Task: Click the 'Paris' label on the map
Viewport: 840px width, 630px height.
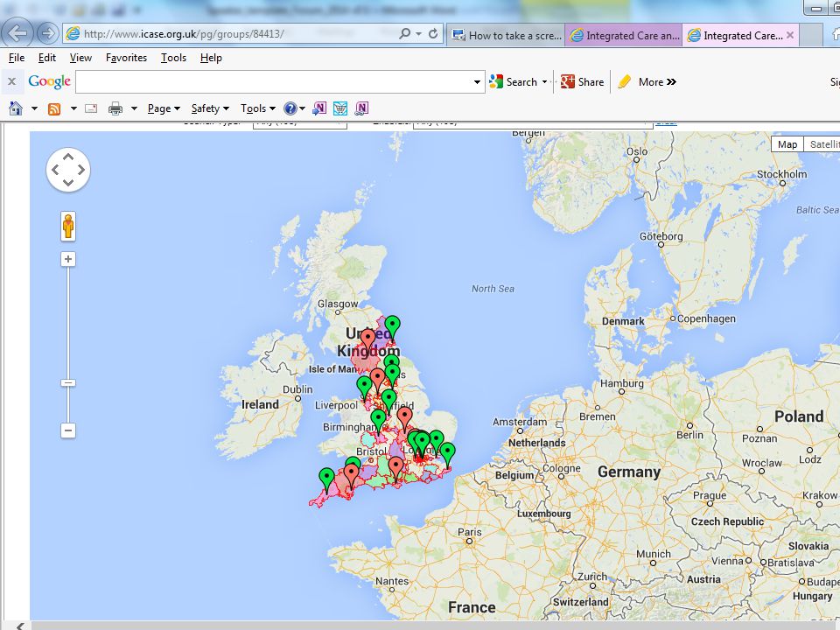Action: pos(469,532)
